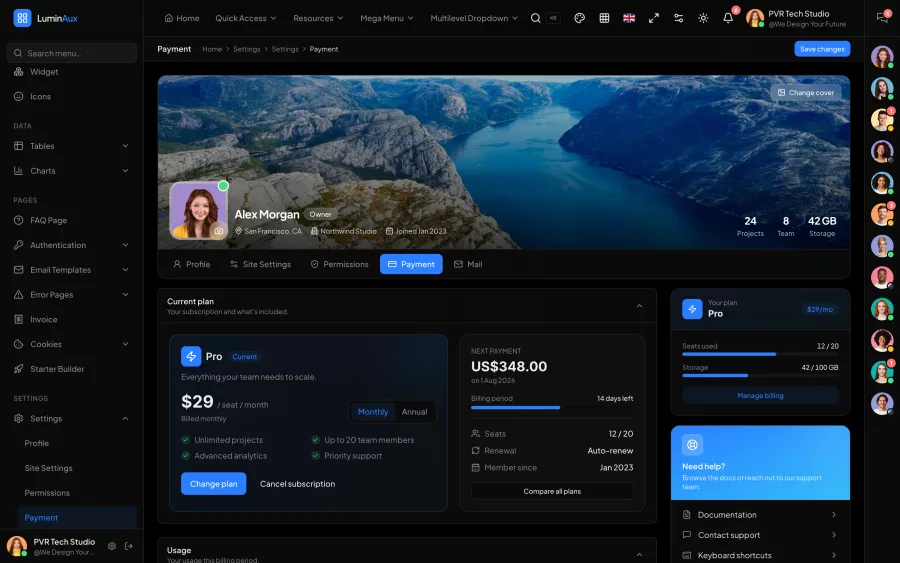
Task: Open the apps grid icon
Action: [604, 18]
